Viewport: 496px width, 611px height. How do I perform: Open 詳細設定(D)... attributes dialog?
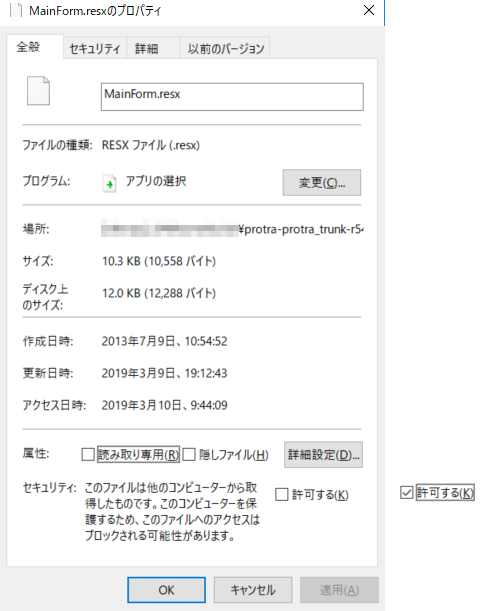[x=323, y=454]
